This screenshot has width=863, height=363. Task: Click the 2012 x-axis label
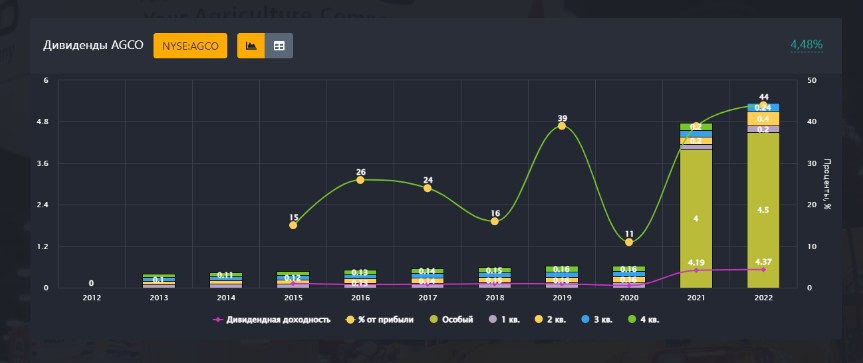point(91,298)
